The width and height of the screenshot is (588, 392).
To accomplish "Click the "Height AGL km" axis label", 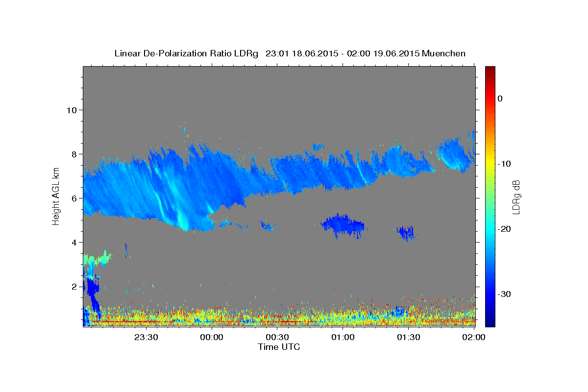I will point(56,196).
